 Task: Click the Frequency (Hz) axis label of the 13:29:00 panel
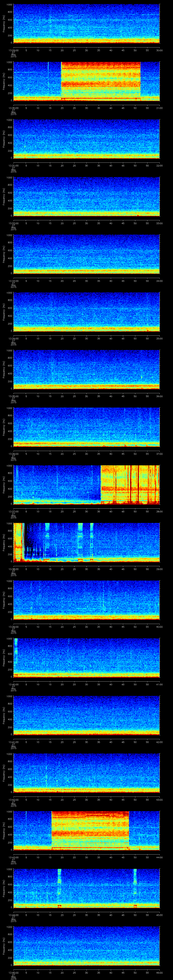tap(4, 24)
